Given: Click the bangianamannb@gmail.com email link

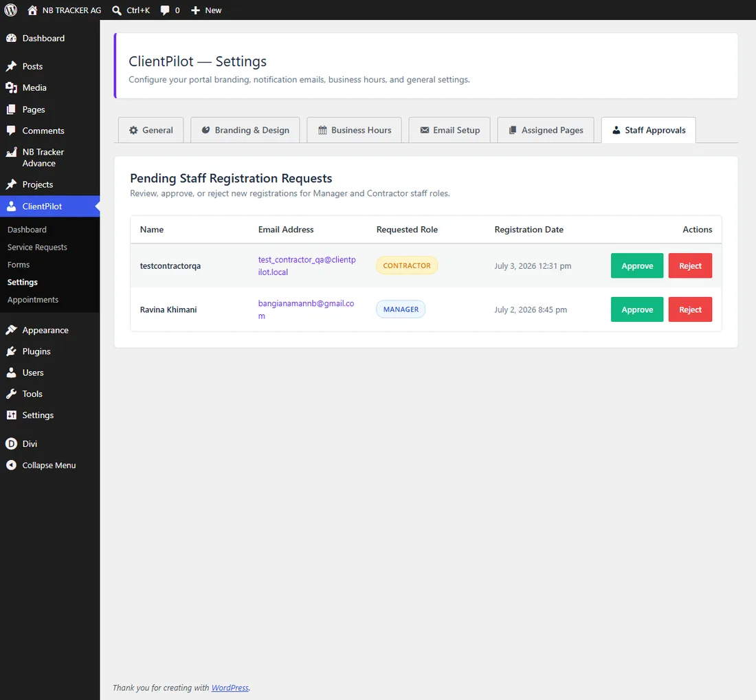Looking at the screenshot, I should coord(306,309).
